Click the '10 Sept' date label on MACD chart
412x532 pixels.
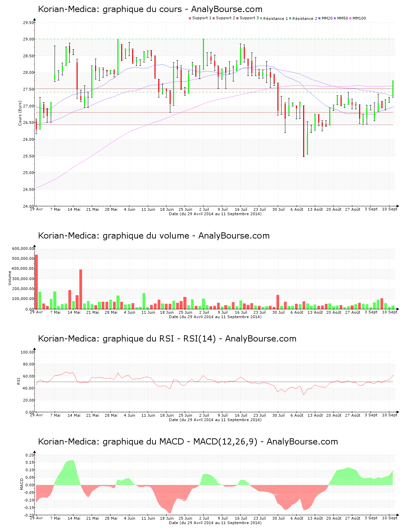(389, 518)
